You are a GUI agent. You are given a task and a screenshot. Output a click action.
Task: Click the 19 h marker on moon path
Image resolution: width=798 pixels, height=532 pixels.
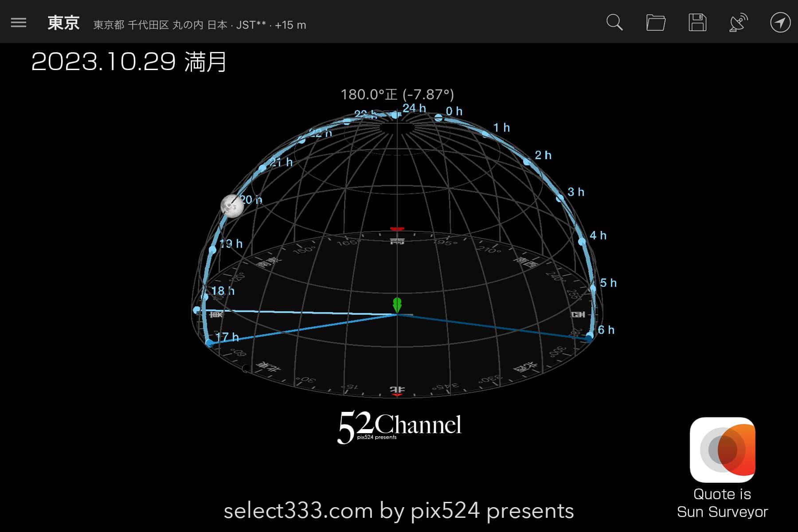click(x=212, y=250)
